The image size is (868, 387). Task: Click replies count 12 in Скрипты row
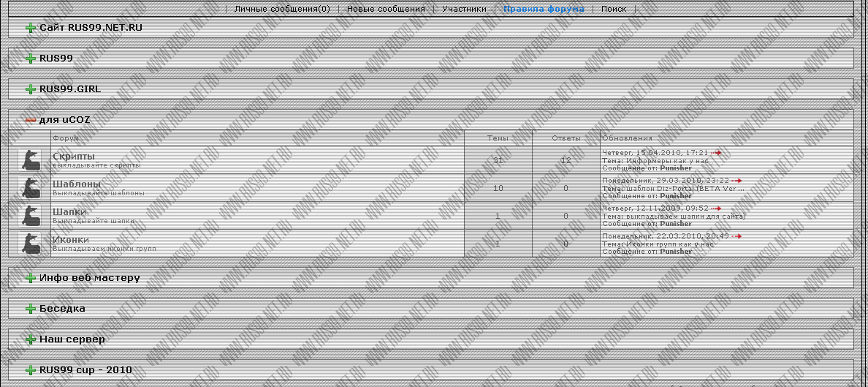pos(566,160)
